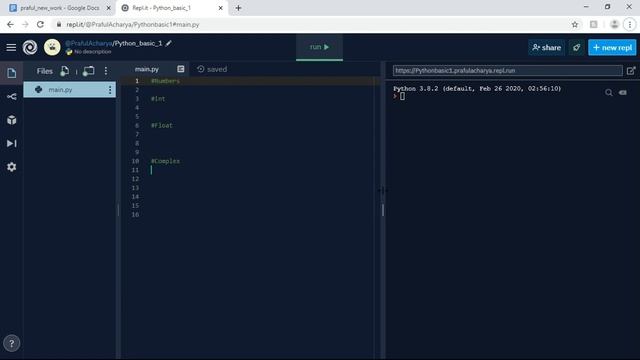Viewport: 640px width, 360px height.
Task: Click the #Int comment on line 3
Action: click(x=158, y=99)
